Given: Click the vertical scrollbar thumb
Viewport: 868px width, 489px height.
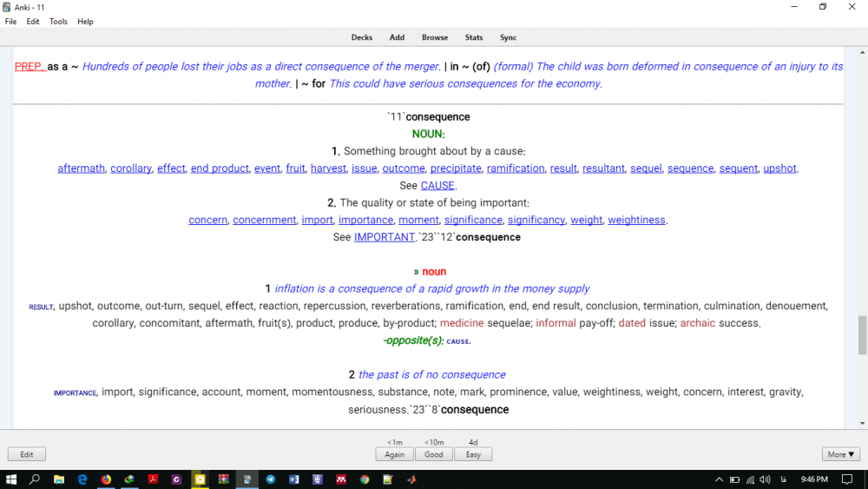Looking at the screenshot, I should (x=862, y=335).
